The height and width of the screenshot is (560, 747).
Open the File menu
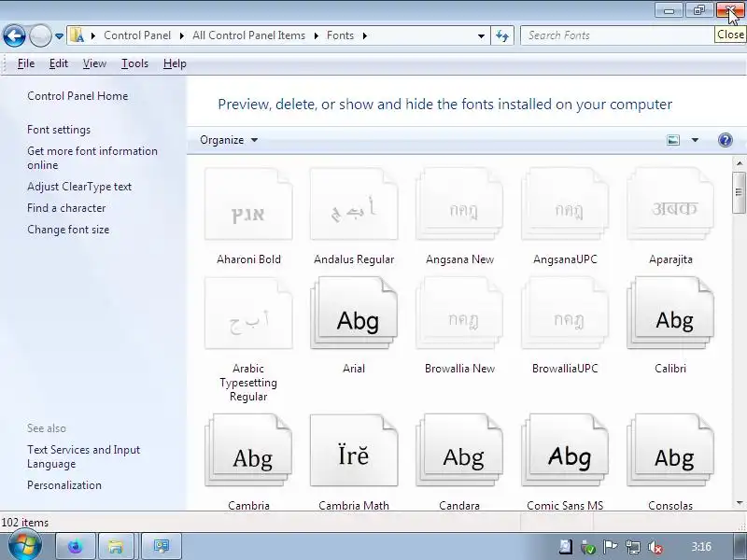point(26,63)
